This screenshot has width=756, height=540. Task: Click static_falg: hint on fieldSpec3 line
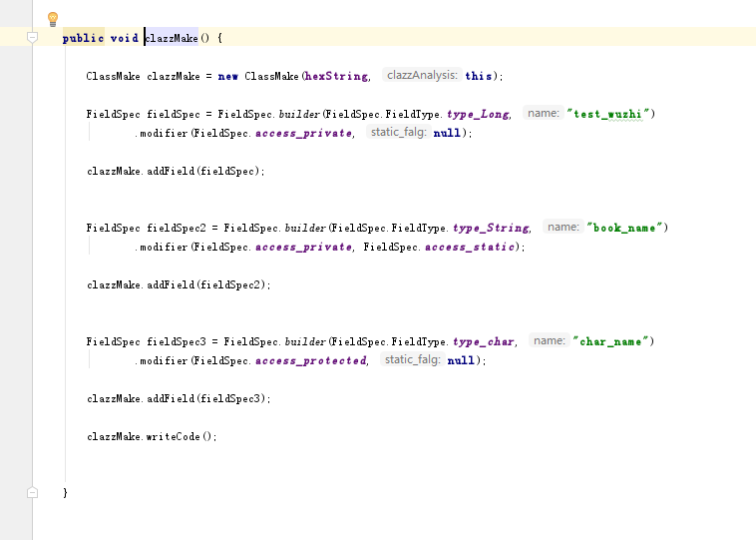point(412,360)
